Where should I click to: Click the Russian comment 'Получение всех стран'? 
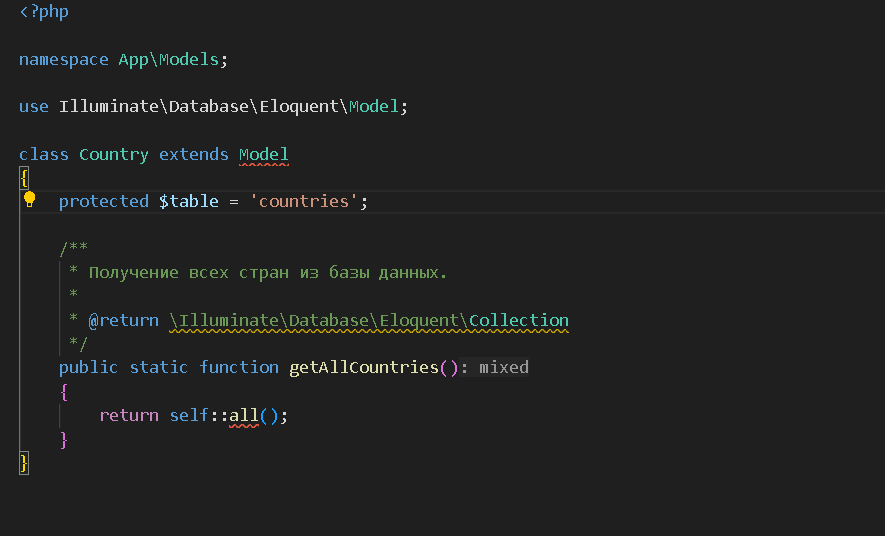click(189, 273)
